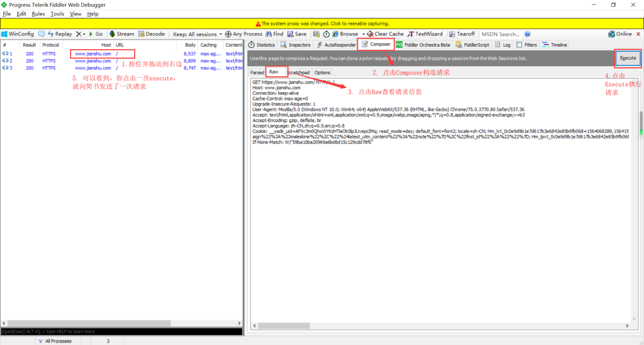Click raw request scroll-down arrow
Viewport: 644px width, 345px height.
634,319
